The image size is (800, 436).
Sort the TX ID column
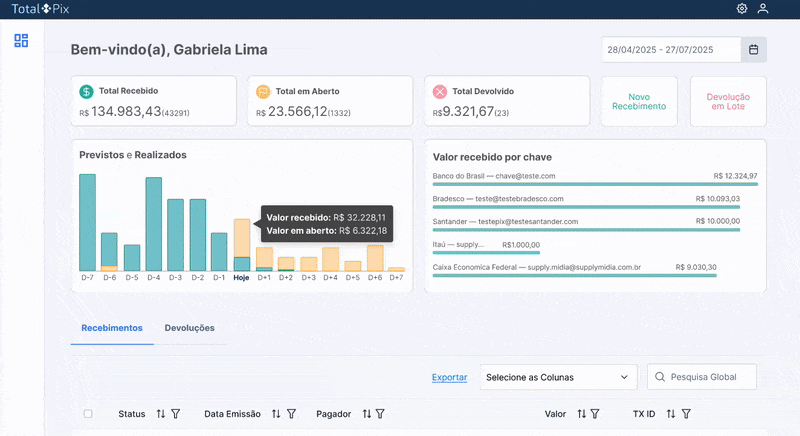coord(671,414)
